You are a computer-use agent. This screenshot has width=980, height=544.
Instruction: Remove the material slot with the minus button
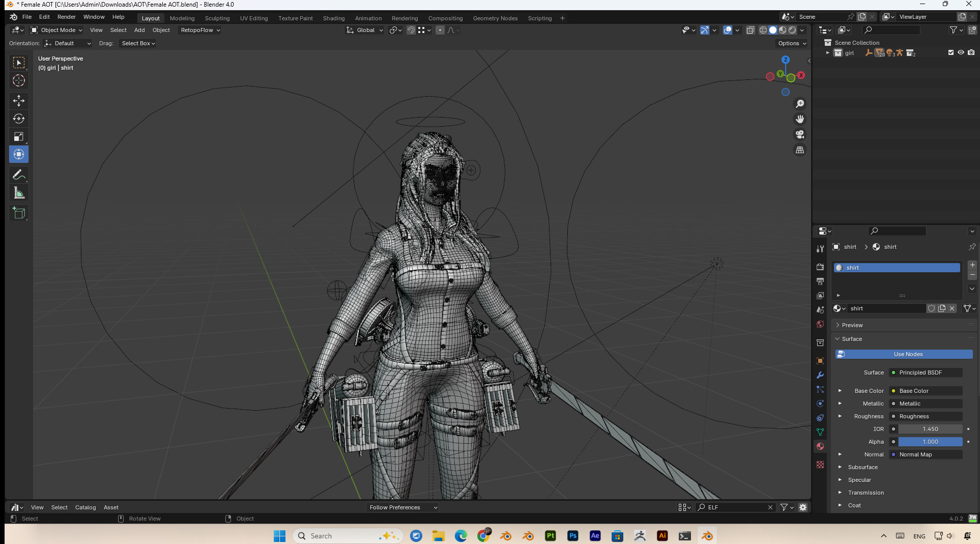(x=972, y=275)
